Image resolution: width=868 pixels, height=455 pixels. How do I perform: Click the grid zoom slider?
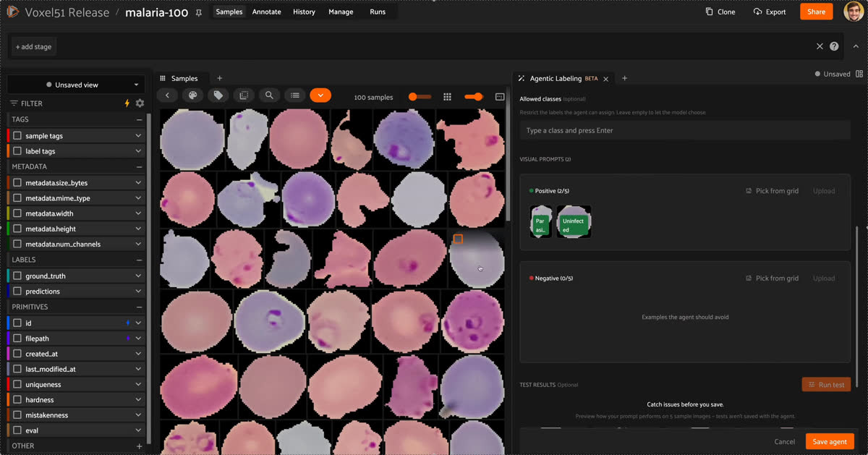point(420,96)
